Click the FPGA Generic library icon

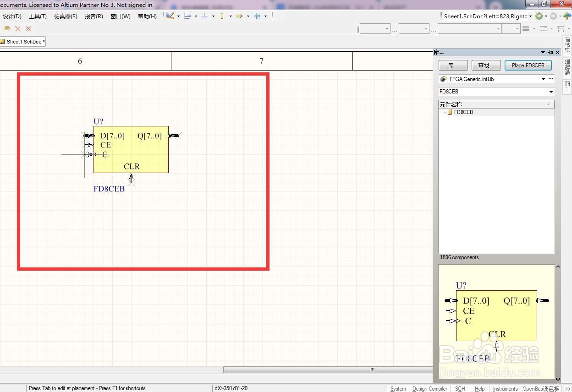[x=444, y=79]
